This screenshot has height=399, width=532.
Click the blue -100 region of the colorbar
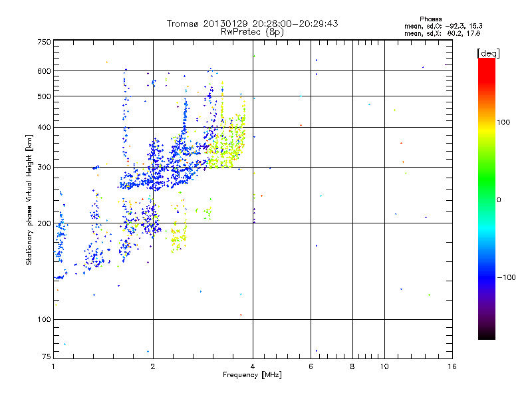(x=487, y=277)
